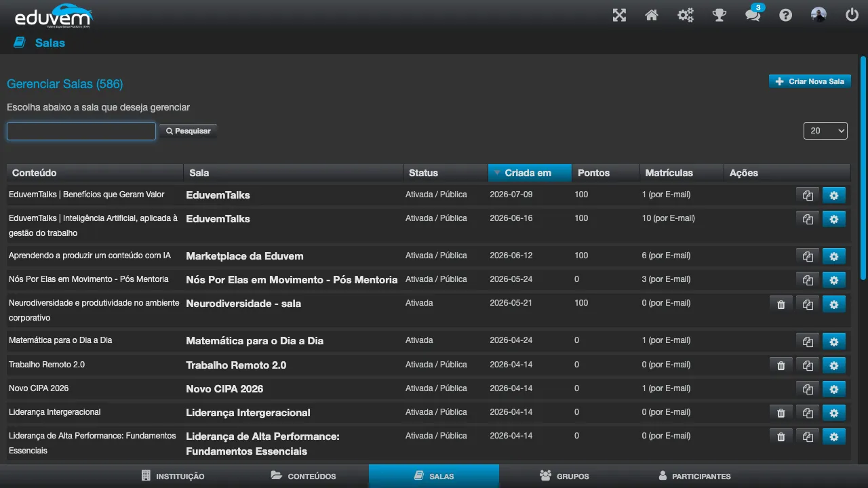The height and width of the screenshot is (488, 868).
Task: Open the settings gears icon in header
Action: pyautogui.click(x=686, y=15)
